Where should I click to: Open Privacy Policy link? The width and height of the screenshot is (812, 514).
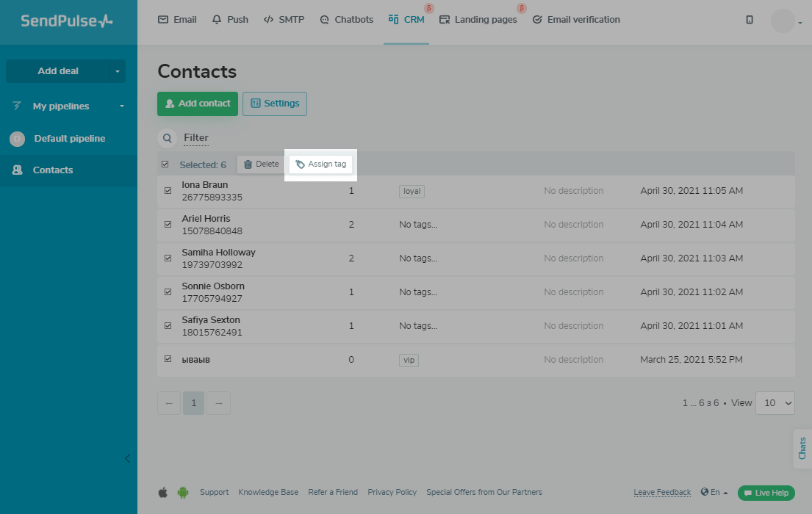click(392, 492)
